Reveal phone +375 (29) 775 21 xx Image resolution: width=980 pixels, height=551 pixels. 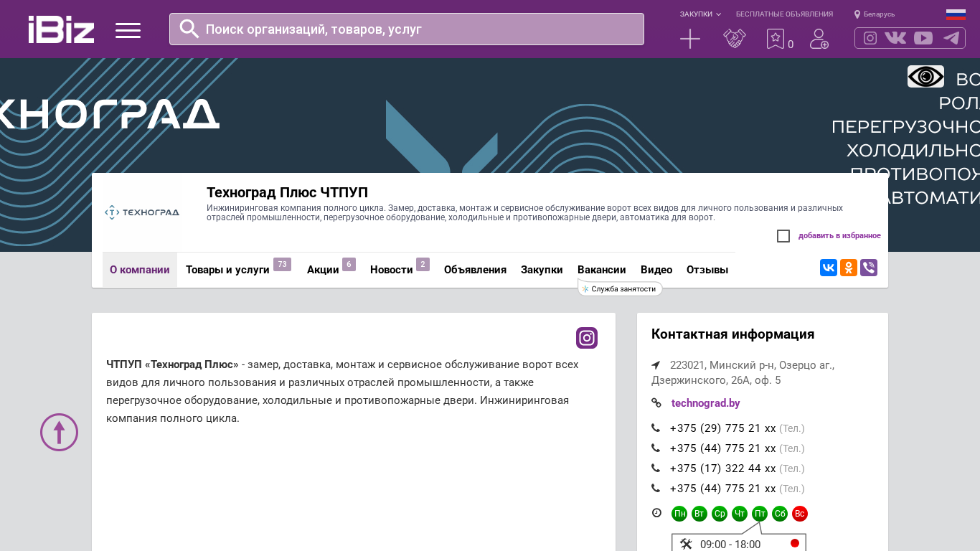(x=723, y=428)
